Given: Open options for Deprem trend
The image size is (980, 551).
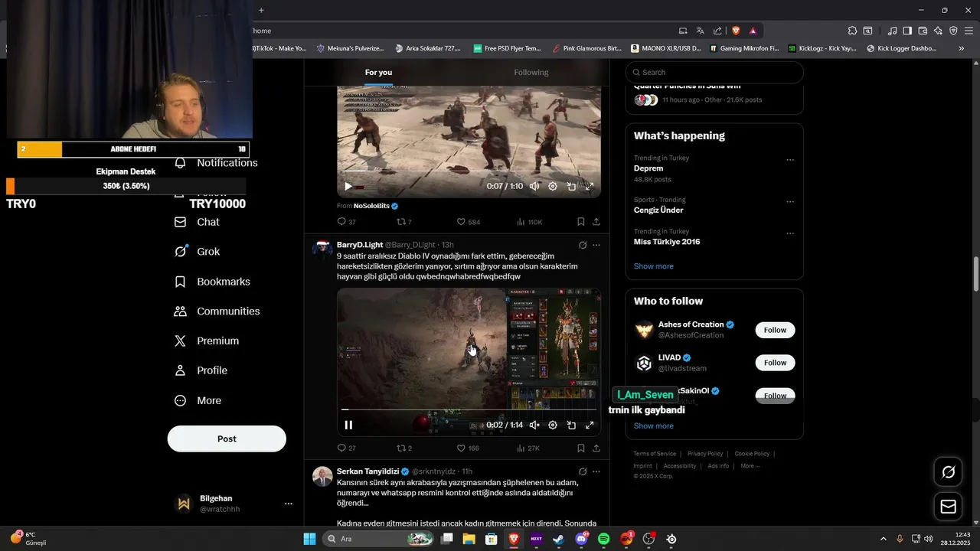Looking at the screenshot, I should click(x=790, y=160).
